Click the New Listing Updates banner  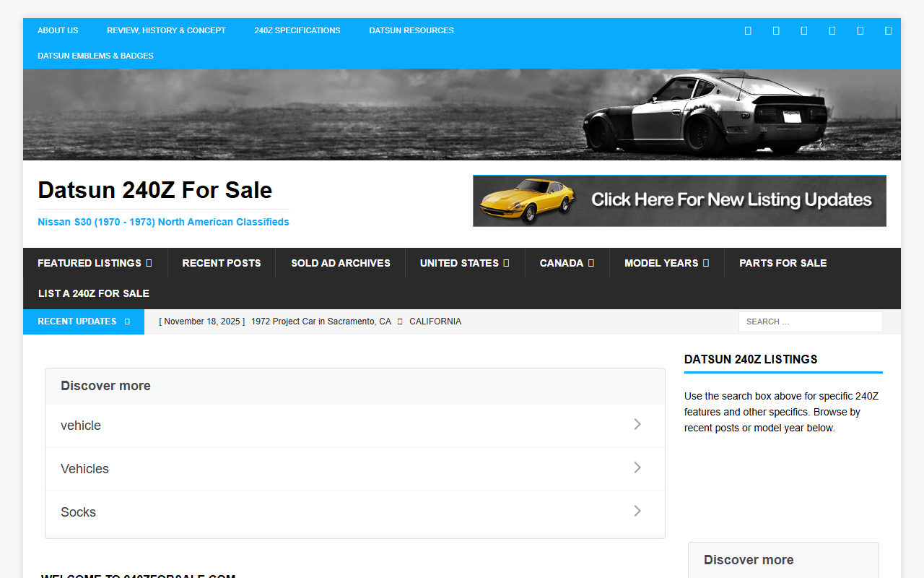click(x=679, y=201)
